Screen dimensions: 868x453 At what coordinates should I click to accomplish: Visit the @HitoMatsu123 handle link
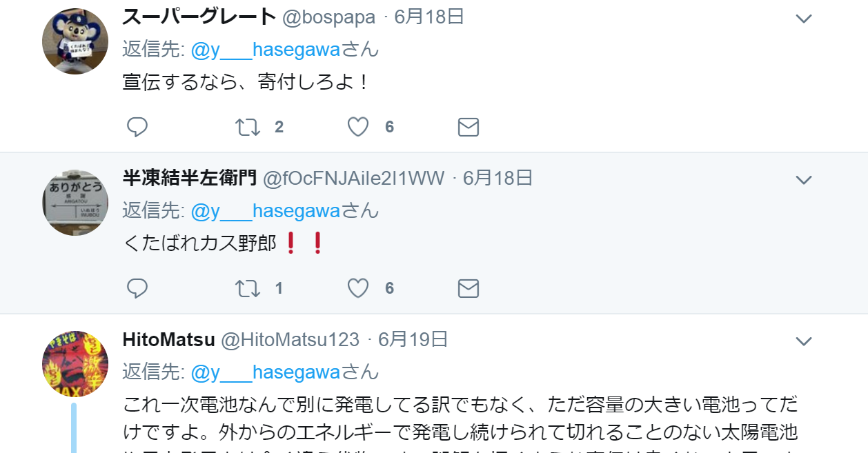point(290,339)
